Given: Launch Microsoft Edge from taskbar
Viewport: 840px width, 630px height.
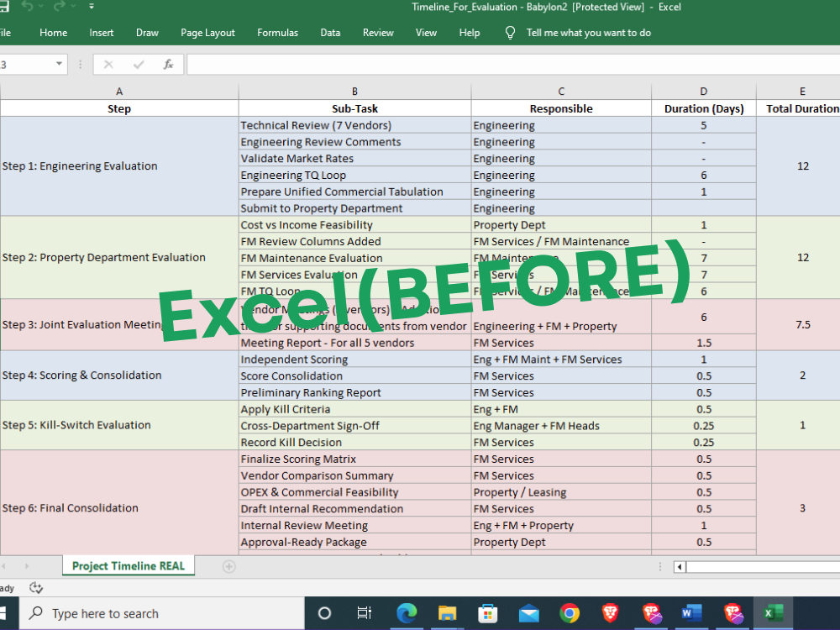Looking at the screenshot, I should coord(407,613).
